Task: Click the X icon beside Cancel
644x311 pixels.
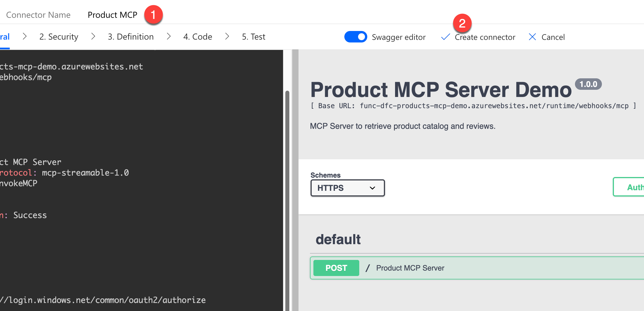Action: coord(532,37)
